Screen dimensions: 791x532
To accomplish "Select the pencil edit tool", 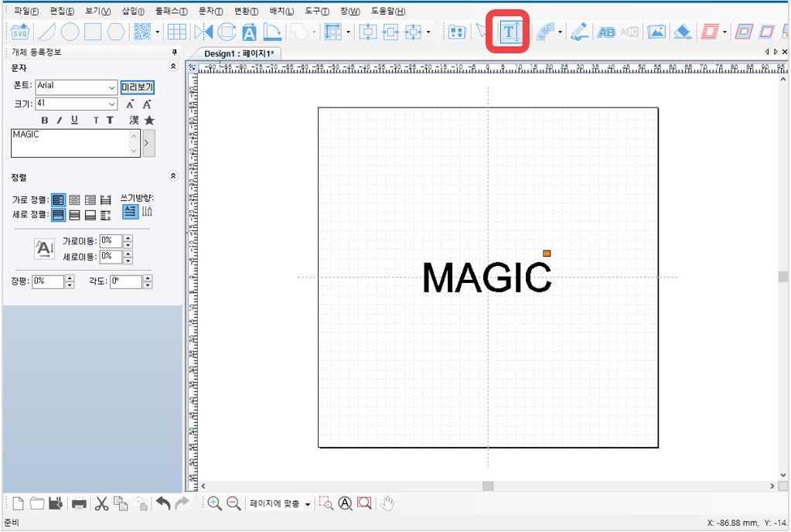I will point(578,32).
